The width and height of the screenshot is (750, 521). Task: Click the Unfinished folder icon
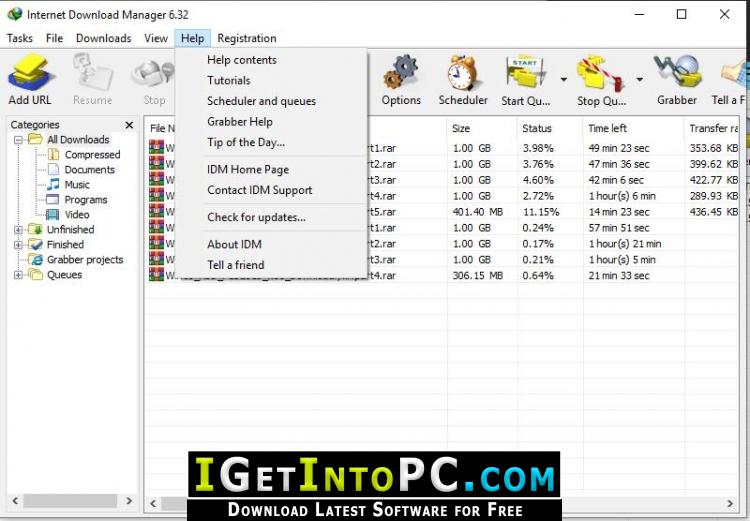(x=35, y=229)
